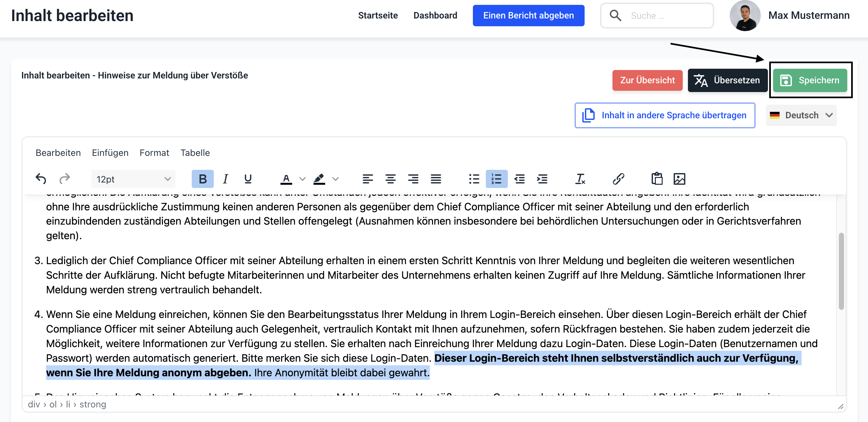The image size is (868, 422).
Task: Open the Deutsch language selector
Action: coord(801,115)
